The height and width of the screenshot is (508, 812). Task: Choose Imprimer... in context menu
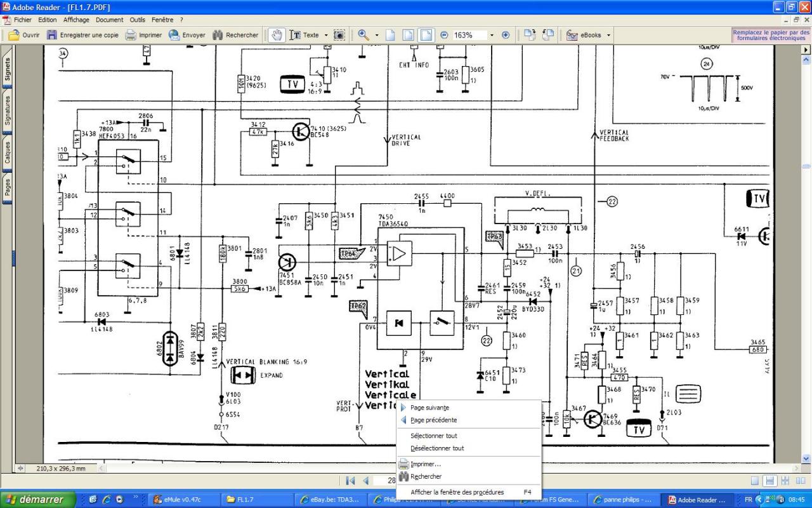pos(468,464)
